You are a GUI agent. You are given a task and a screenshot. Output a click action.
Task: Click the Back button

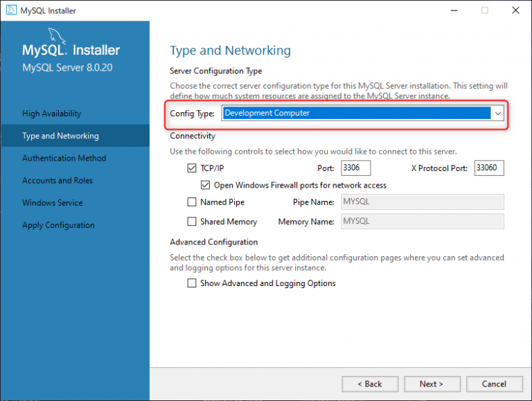[371, 384]
